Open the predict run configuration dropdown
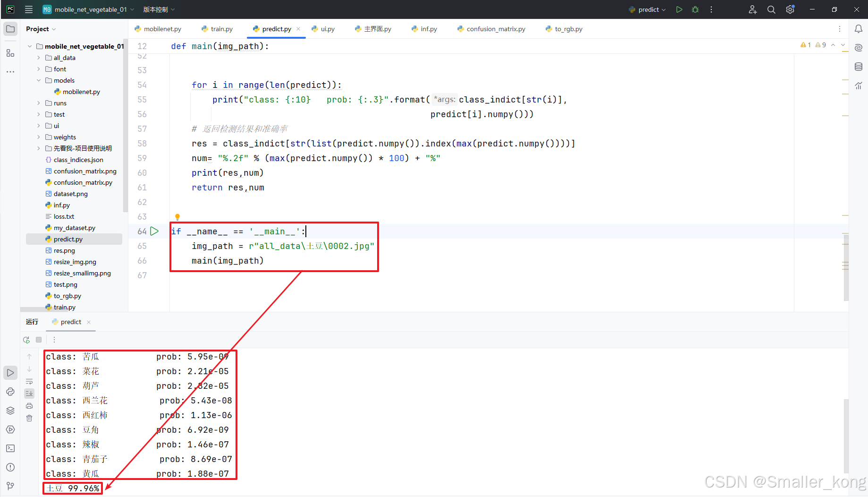This screenshot has height=497, width=868. click(x=648, y=9)
